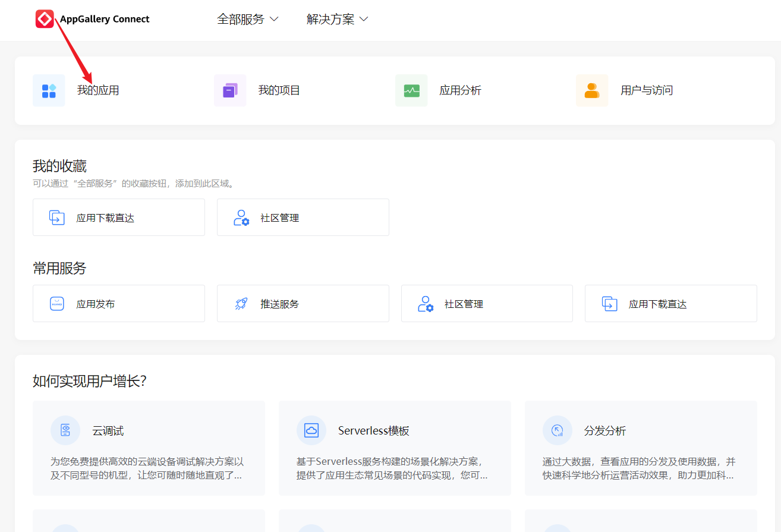The image size is (781, 532).
Task: Open 应用分析 link text
Action: pos(461,90)
